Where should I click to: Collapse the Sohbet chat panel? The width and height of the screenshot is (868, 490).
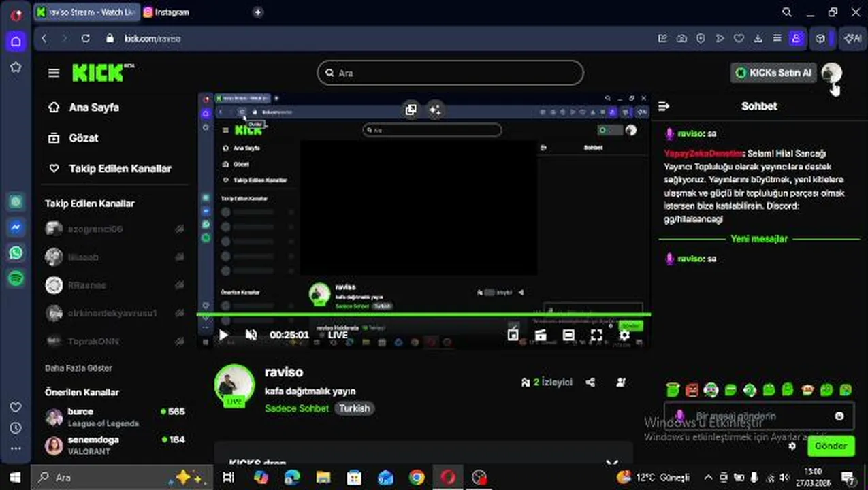tap(664, 106)
